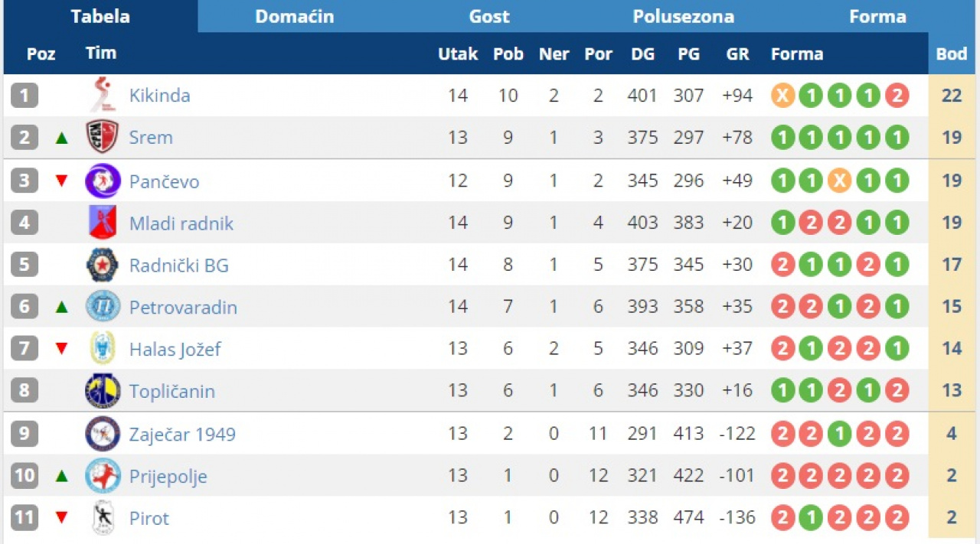Switch to the Domaćin tab

pos(295,17)
